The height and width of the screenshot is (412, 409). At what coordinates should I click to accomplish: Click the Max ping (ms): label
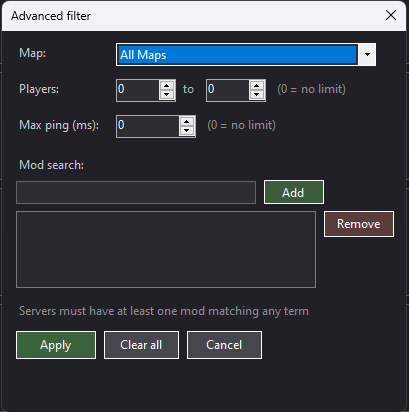[59, 125]
